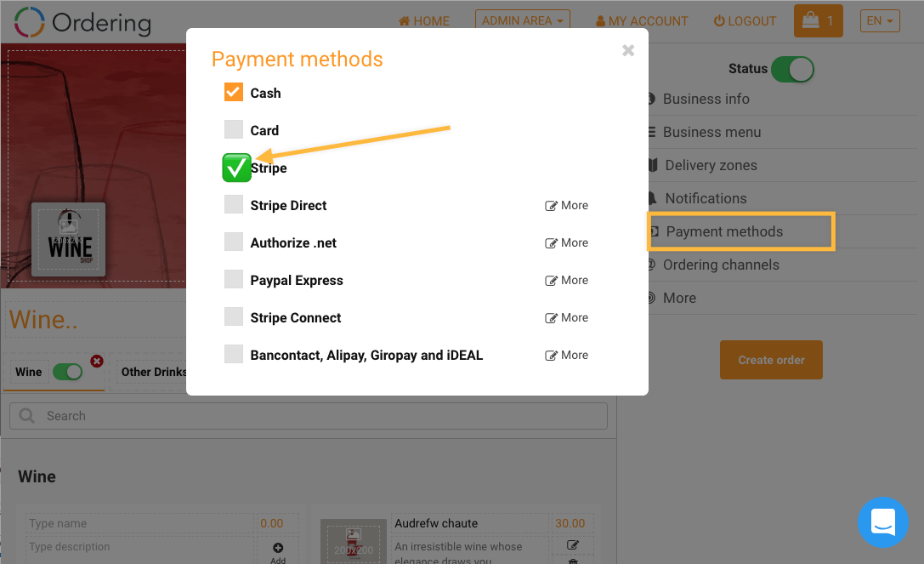
Task: Open the Delivery zones menu item
Action: coord(711,165)
